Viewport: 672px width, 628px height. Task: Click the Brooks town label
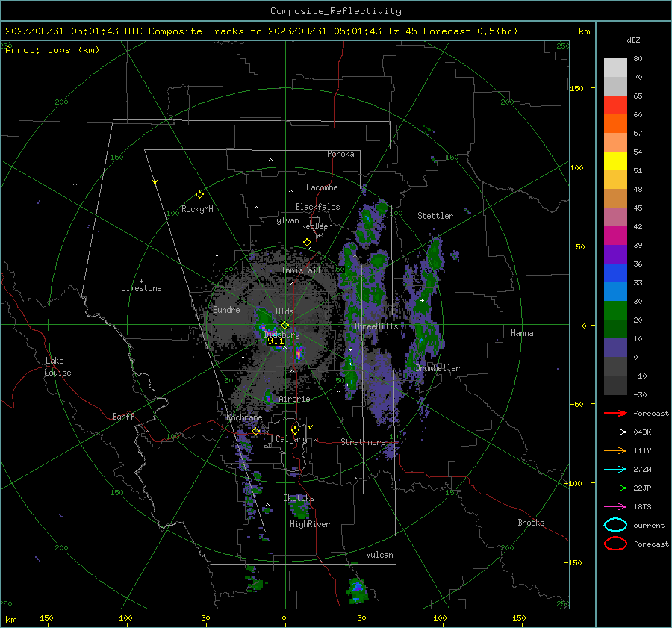click(x=531, y=523)
